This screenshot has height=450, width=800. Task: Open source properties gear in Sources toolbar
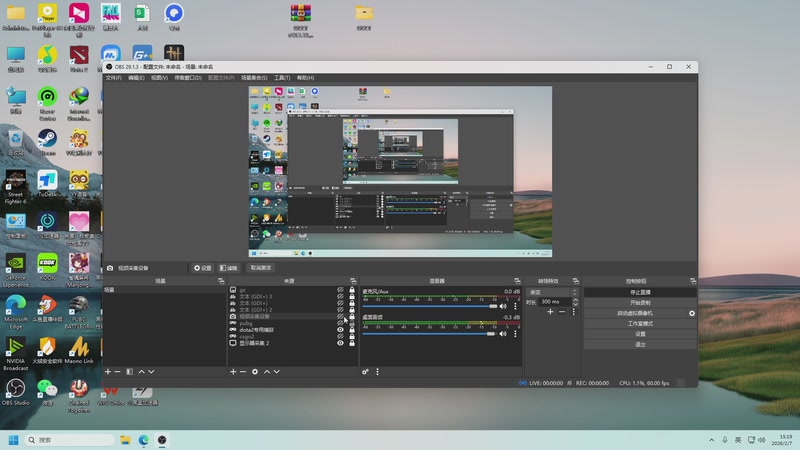255,371
